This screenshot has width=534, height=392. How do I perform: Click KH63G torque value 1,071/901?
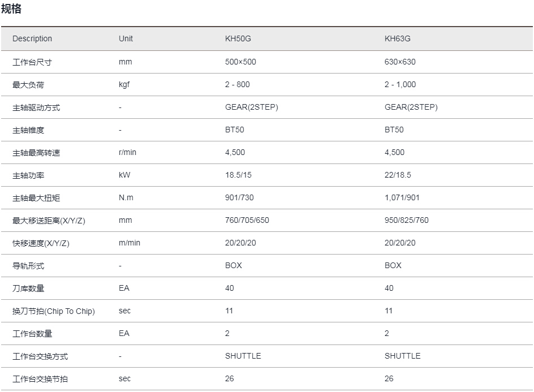[x=402, y=197]
